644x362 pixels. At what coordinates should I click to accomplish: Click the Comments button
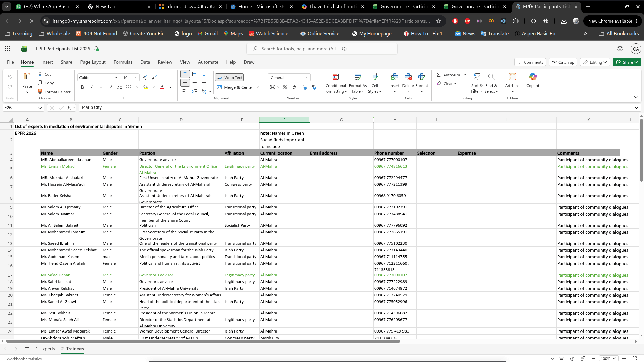(530, 62)
